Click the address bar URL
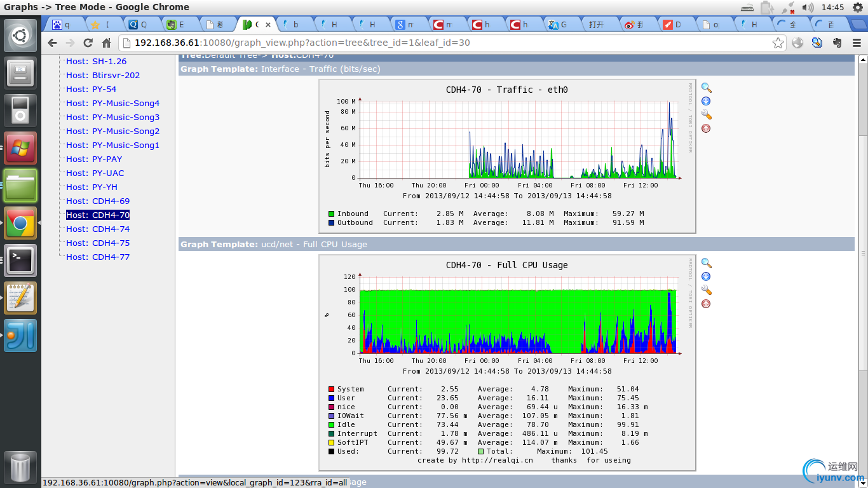The width and height of the screenshot is (868, 488). tap(302, 43)
